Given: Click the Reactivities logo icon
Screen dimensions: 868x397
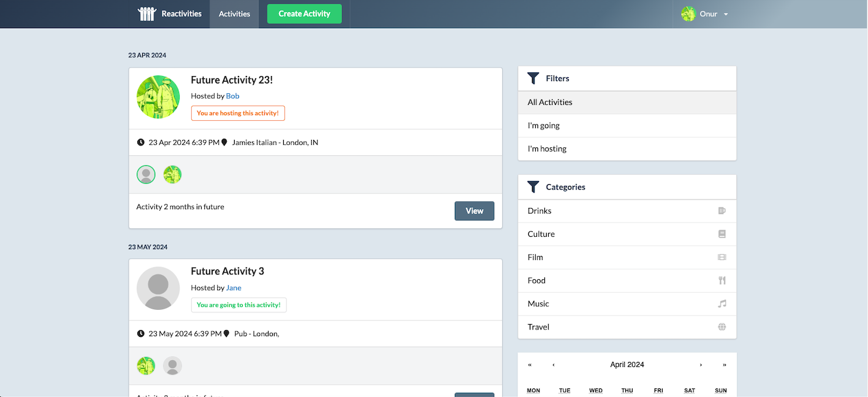Looking at the screenshot, I should tap(147, 13).
